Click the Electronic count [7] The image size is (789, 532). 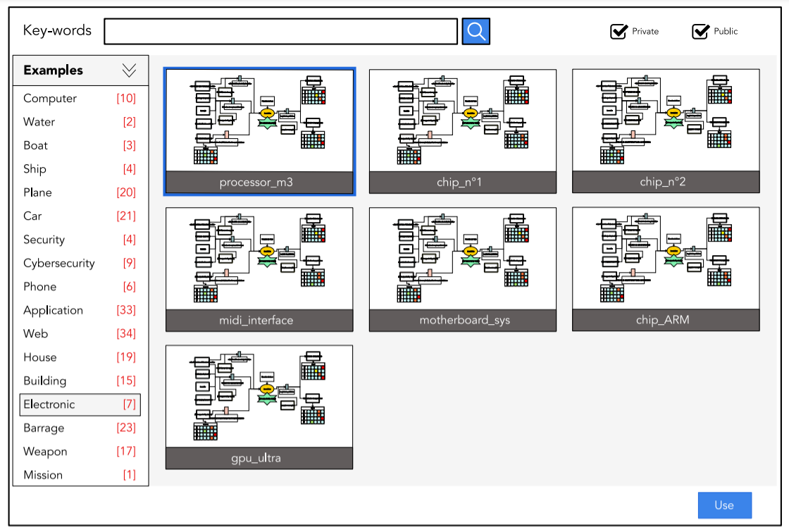pos(130,404)
